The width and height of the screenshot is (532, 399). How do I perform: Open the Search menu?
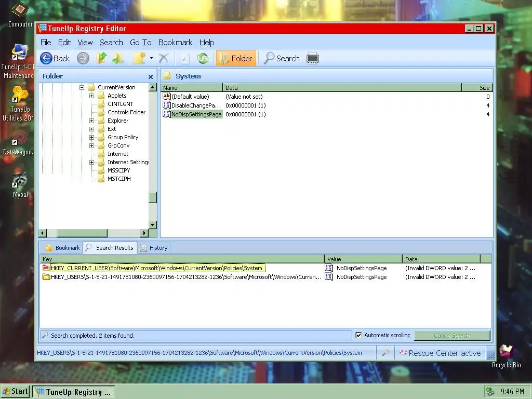pyautogui.click(x=111, y=43)
